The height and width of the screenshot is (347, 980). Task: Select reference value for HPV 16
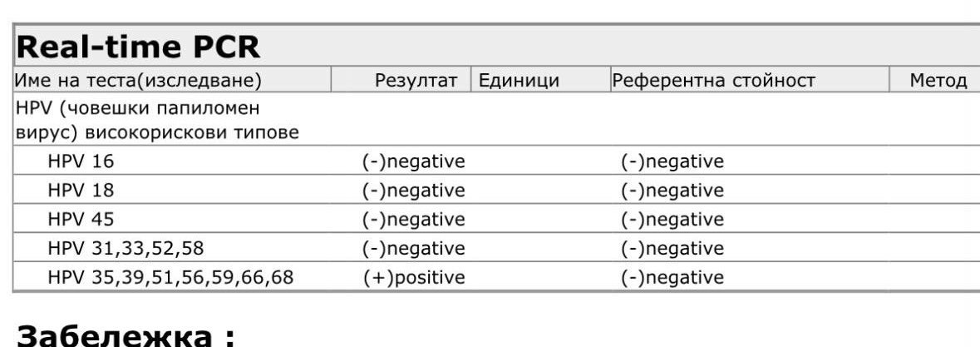click(672, 161)
